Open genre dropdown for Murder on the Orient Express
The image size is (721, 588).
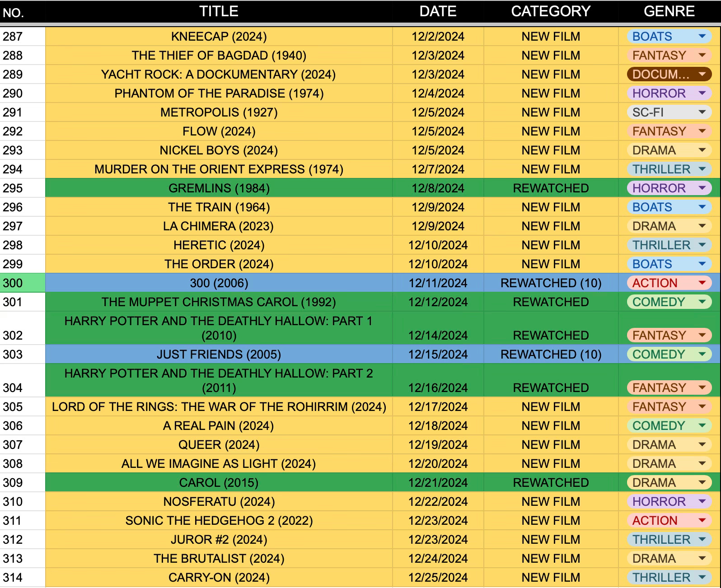click(669, 169)
